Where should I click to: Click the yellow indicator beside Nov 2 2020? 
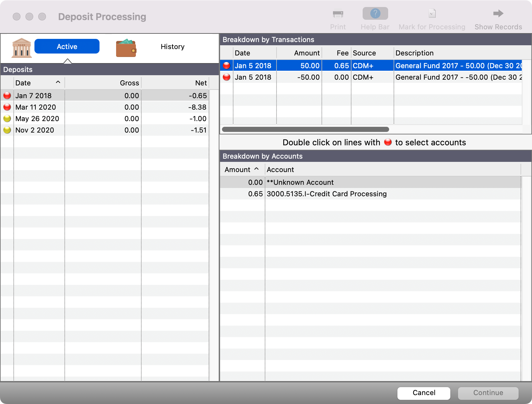pos(7,130)
